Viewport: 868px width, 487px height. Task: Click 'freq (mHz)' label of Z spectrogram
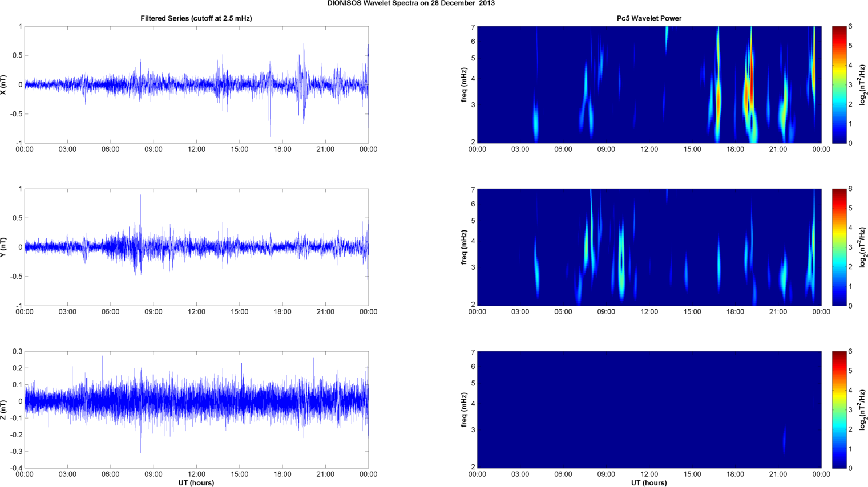pos(465,410)
